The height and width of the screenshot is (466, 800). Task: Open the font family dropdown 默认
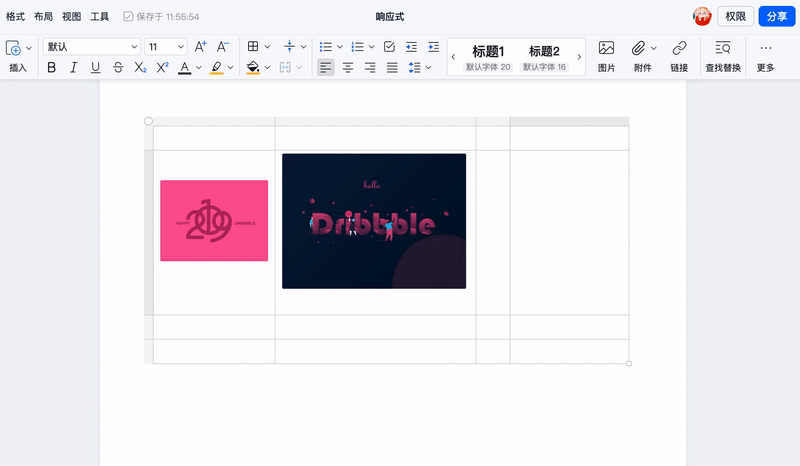[92, 47]
